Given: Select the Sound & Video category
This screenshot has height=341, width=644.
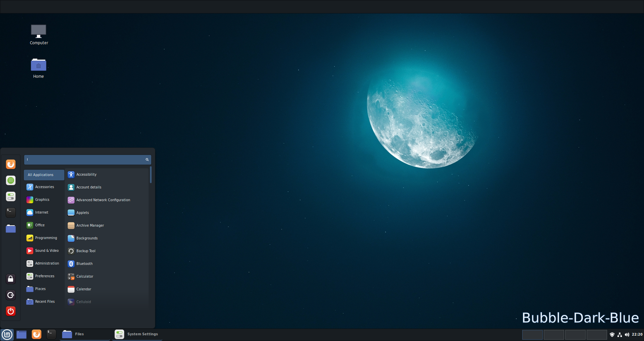Looking at the screenshot, I should pos(44,251).
